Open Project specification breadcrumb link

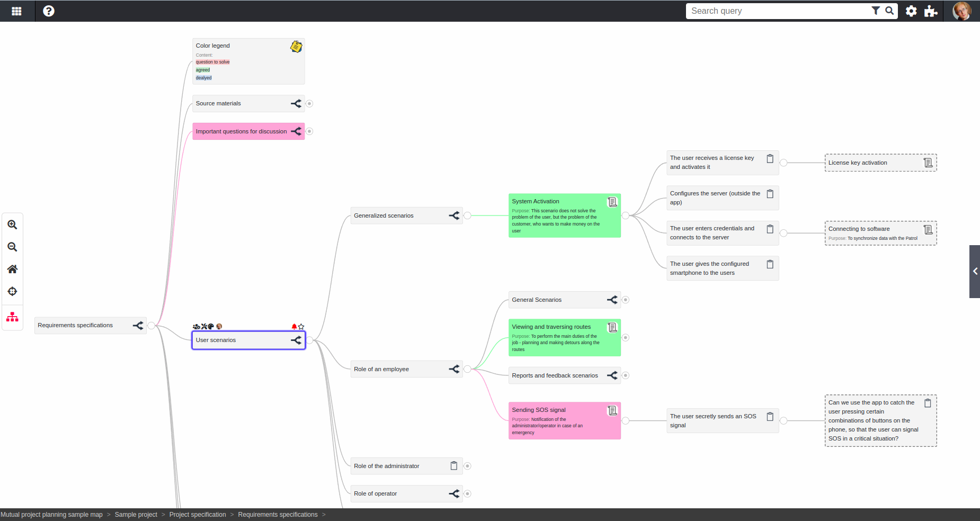pyautogui.click(x=198, y=515)
